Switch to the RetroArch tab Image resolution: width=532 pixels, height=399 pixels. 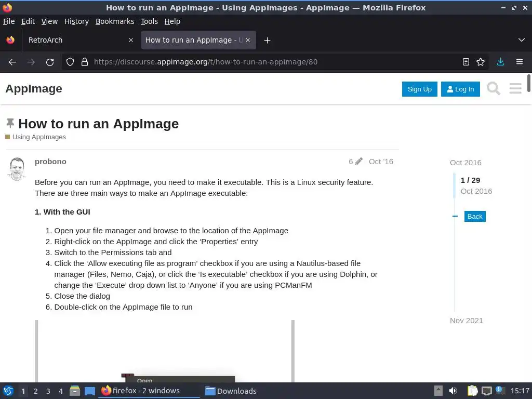pos(81,40)
